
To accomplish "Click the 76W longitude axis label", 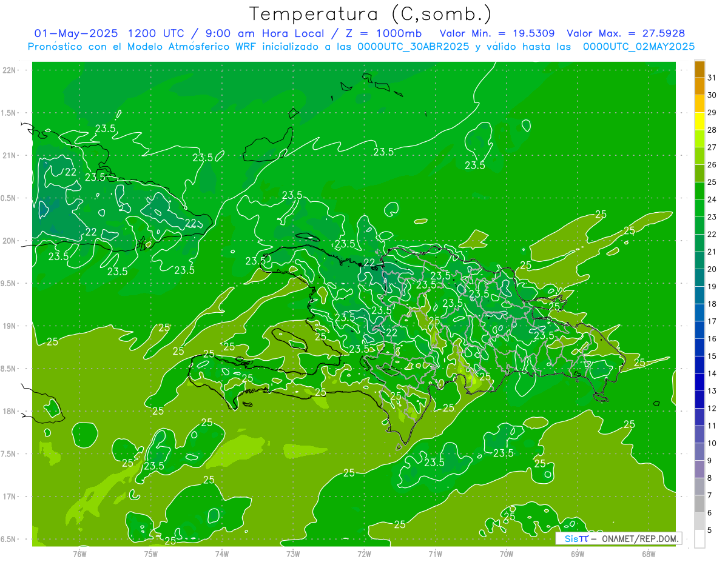I will pyautogui.click(x=79, y=553).
